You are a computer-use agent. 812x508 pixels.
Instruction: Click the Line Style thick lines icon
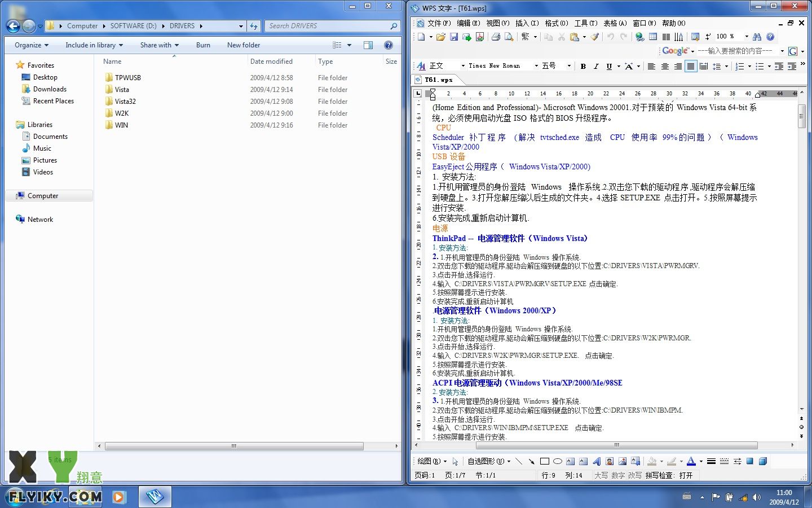pos(712,461)
